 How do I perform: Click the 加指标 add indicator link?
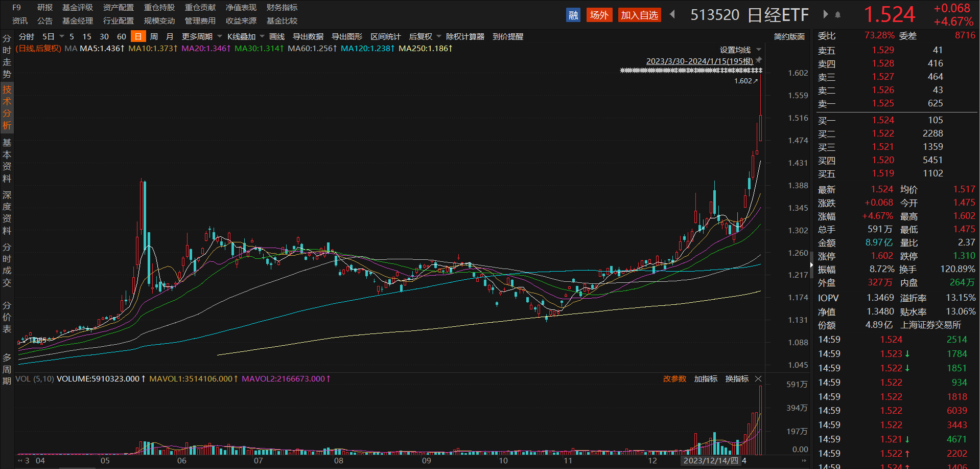coord(706,379)
